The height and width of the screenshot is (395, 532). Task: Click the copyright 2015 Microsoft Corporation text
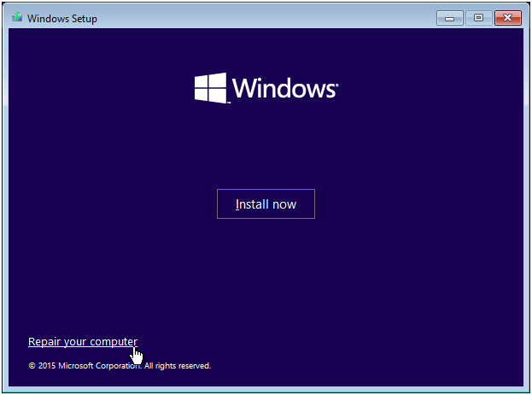coord(120,366)
